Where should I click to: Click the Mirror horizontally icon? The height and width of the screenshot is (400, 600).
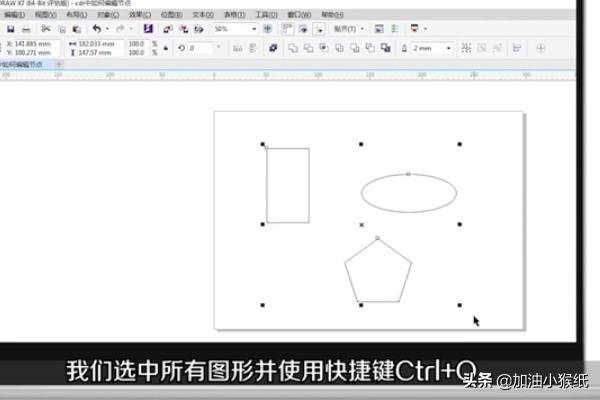coord(238,48)
